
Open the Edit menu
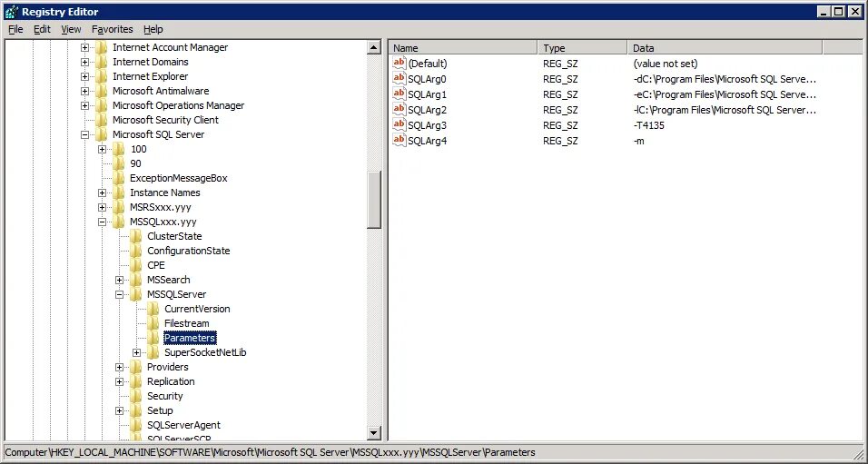pos(42,29)
